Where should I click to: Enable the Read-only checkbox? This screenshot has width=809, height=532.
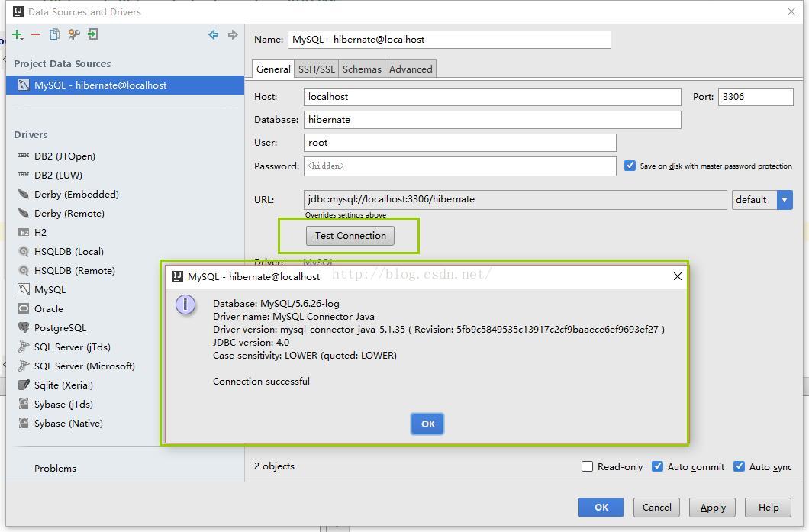pos(587,466)
